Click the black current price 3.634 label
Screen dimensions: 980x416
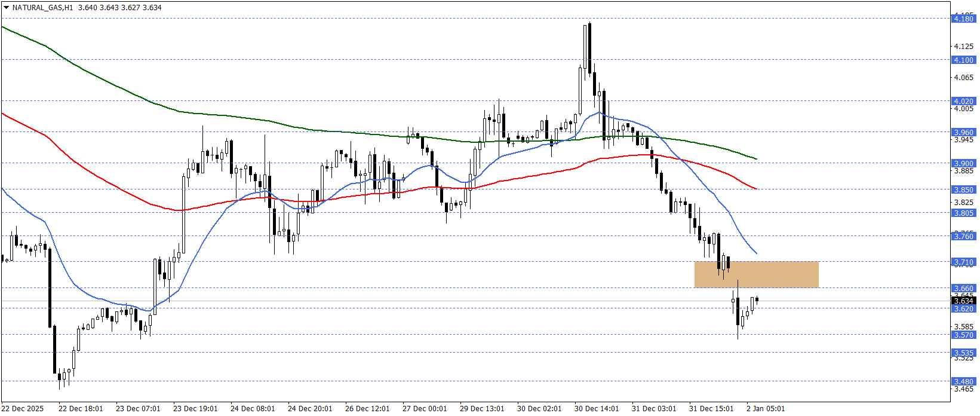coord(963,301)
